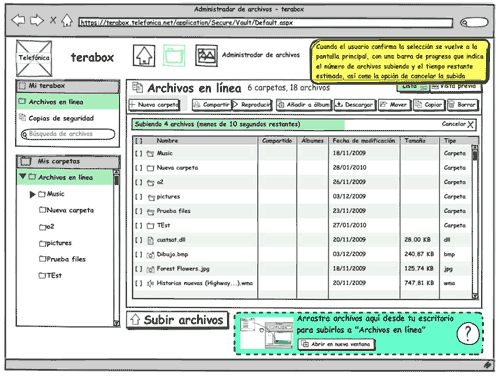Click the Copiar button
This screenshot has height=376, width=500.
(x=429, y=105)
